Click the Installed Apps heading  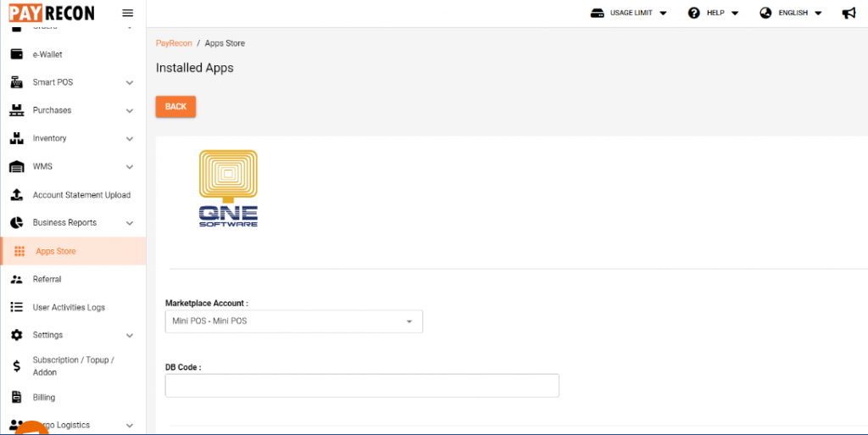tap(195, 68)
